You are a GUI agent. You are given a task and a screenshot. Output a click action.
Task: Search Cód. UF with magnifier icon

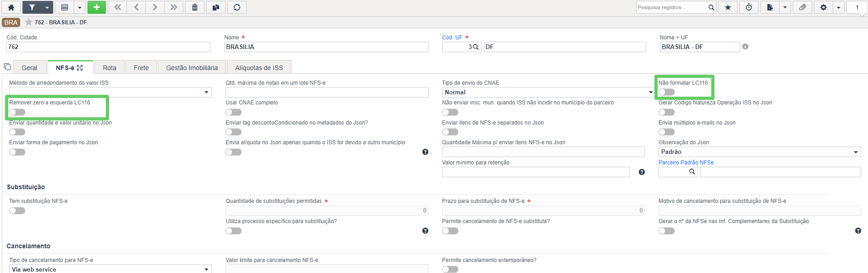coord(475,47)
